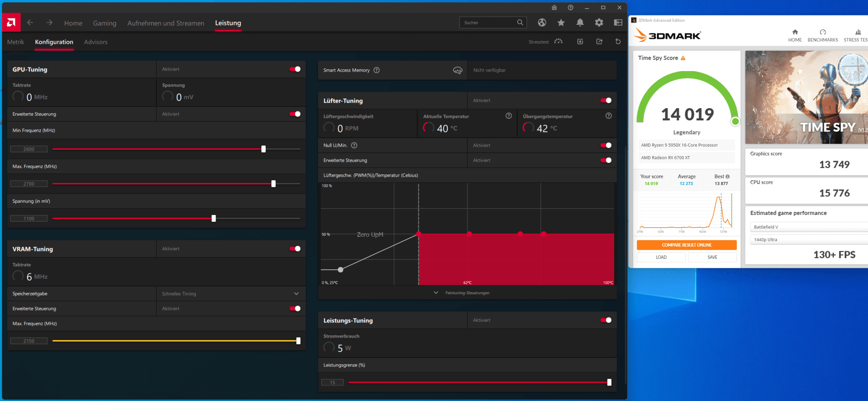Click the Time Spy thumbnail image
This screenshot has width=868, height=401.
tap(807, 97)
